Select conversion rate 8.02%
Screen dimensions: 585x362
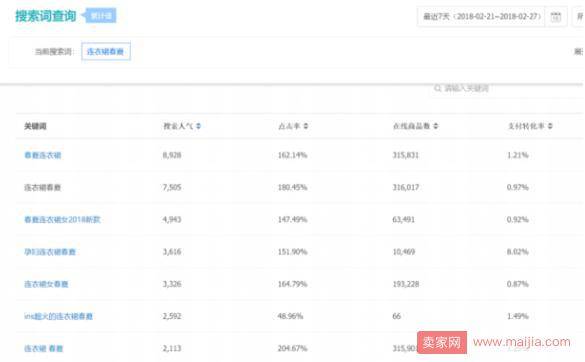[518, 252]
